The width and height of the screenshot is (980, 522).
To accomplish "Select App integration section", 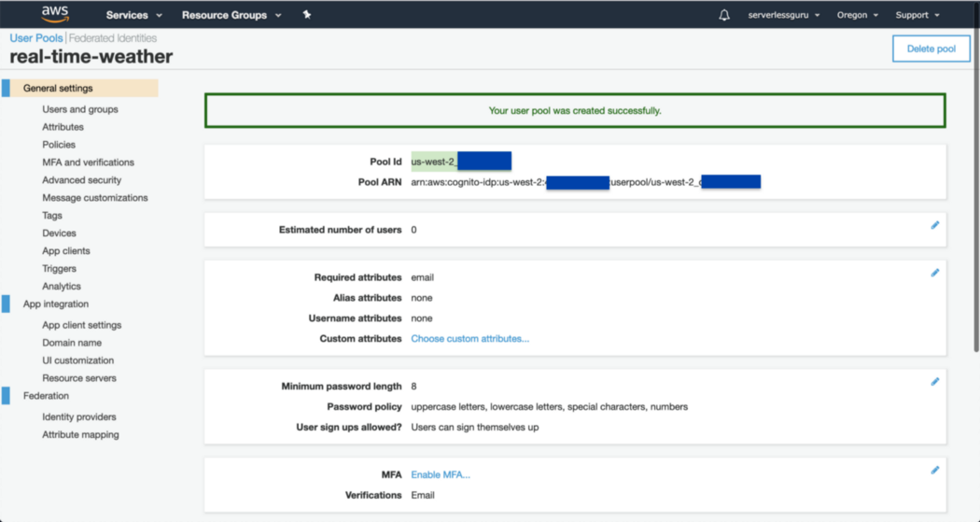I will [x=56, y=303].
